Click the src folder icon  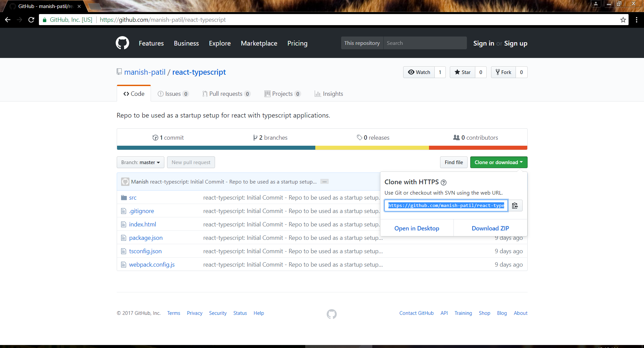(x=124, y=198)
